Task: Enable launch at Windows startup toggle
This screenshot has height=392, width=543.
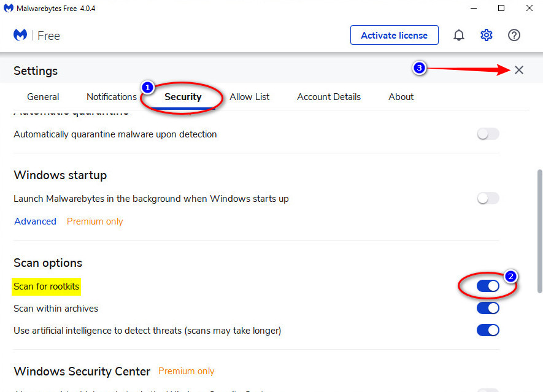Action: [x=488, y=198]
